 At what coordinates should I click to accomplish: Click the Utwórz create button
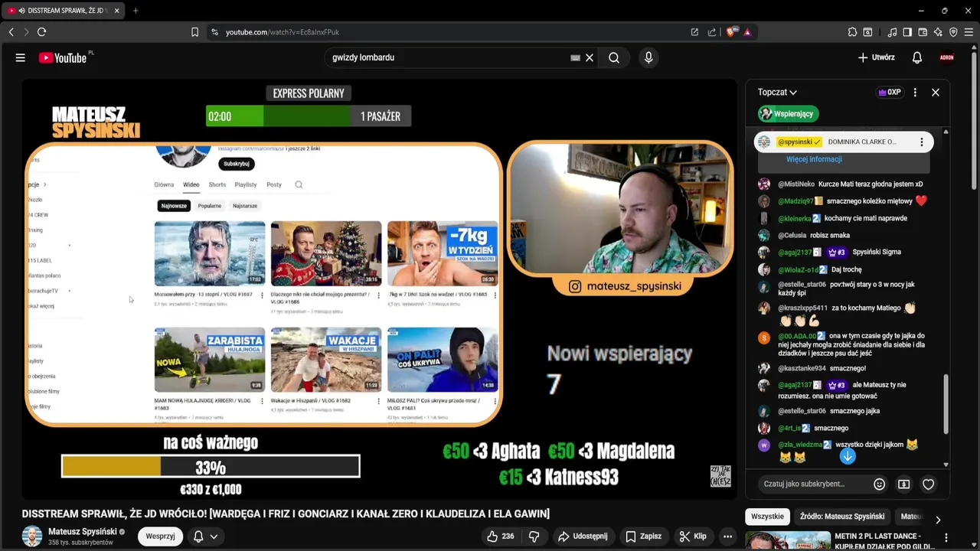tap(876, 57)
